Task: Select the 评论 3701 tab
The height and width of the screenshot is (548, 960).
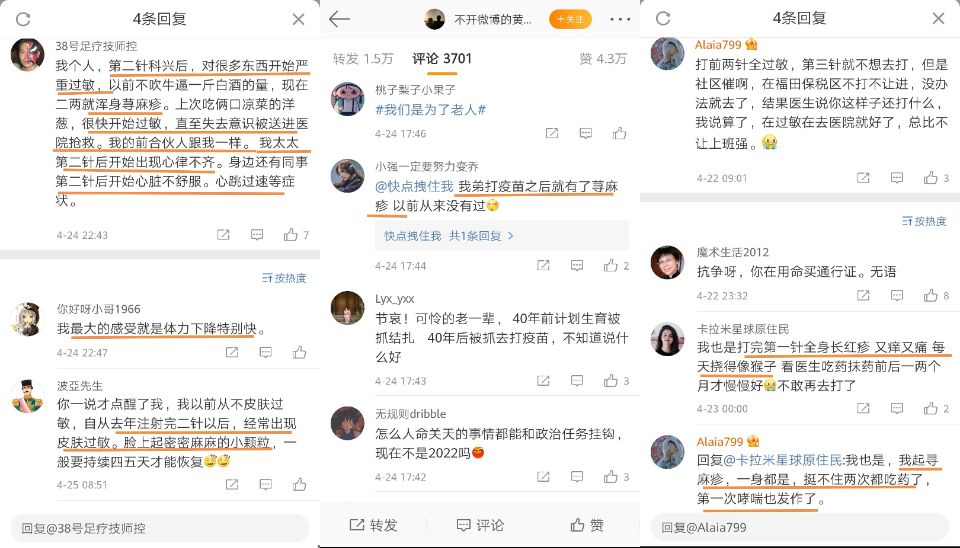Action: (x=441, y=59)
